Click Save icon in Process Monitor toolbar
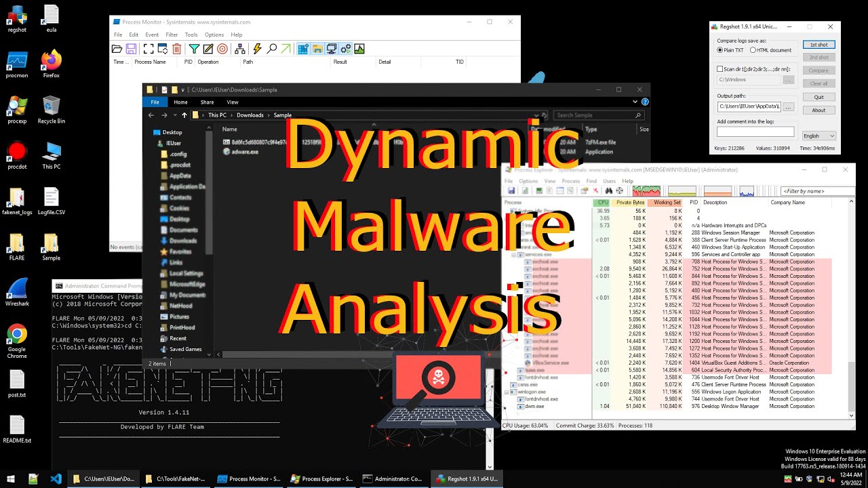 131,49
